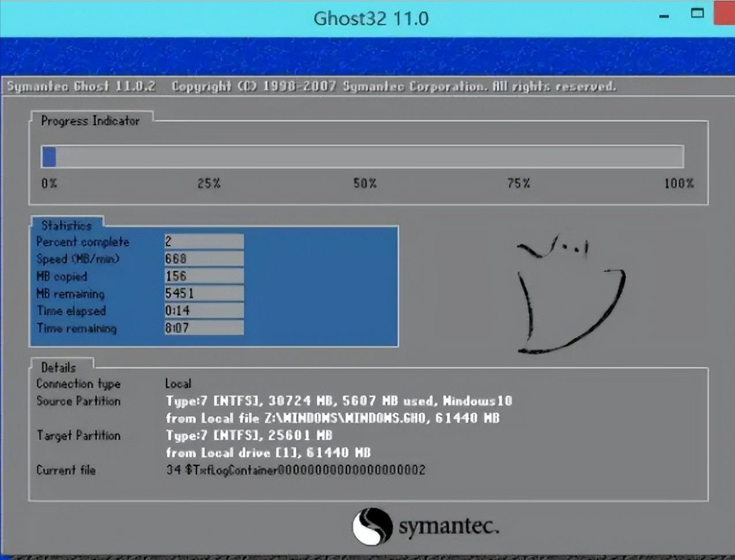This screenshot has height=560, width=735.
Task: Click the Time remaining label
Action: (77, 328)
